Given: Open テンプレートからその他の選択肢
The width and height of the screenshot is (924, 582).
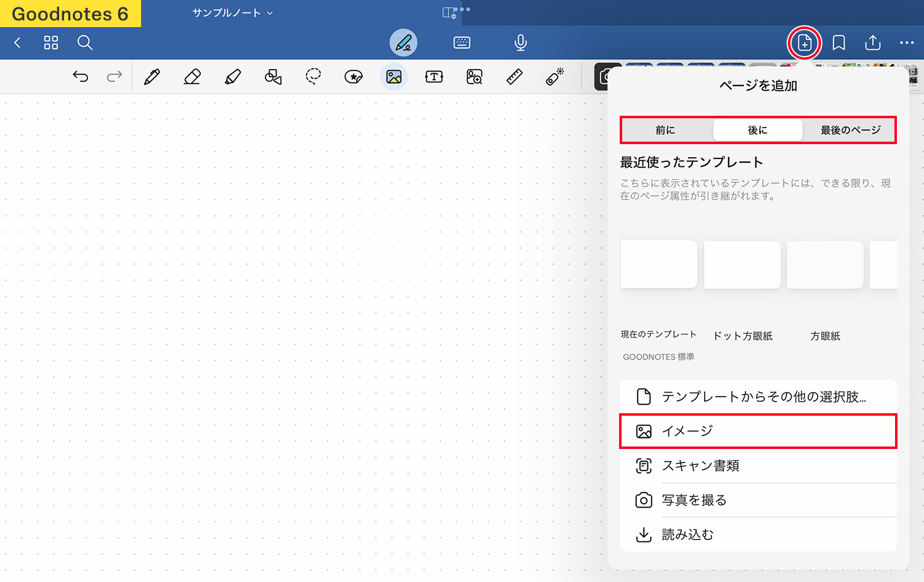Looking at the screenshot, I should click(x=758, y=397).
